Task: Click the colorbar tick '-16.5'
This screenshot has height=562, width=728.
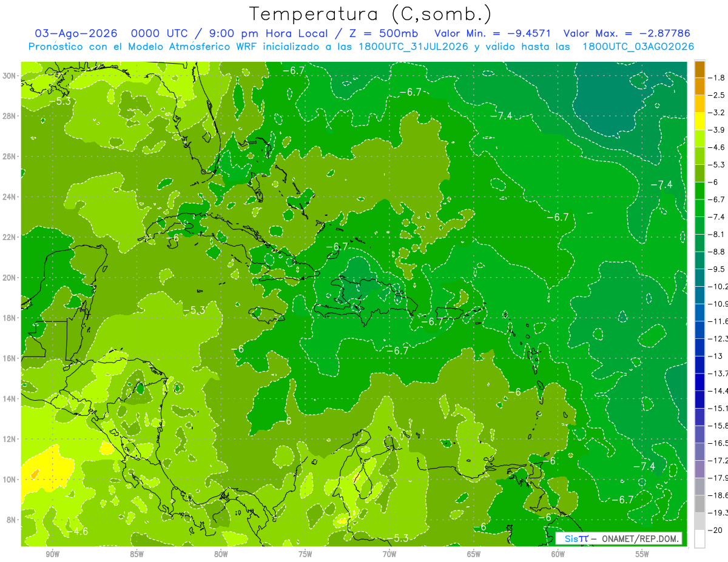Action: point(719,443)
